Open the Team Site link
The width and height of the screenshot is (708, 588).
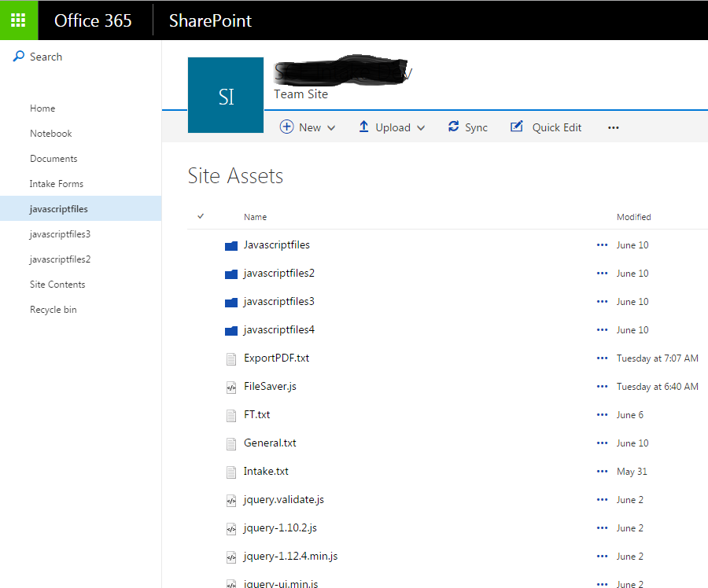click(301, 94)
